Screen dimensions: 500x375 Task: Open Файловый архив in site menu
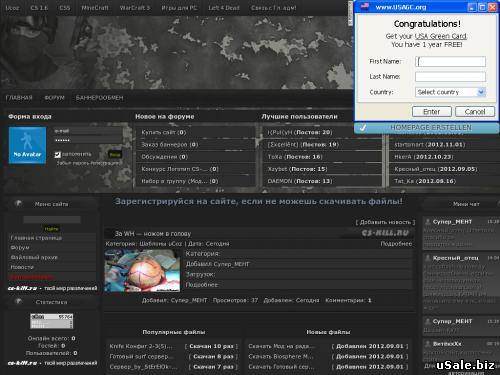pos(34,257)
